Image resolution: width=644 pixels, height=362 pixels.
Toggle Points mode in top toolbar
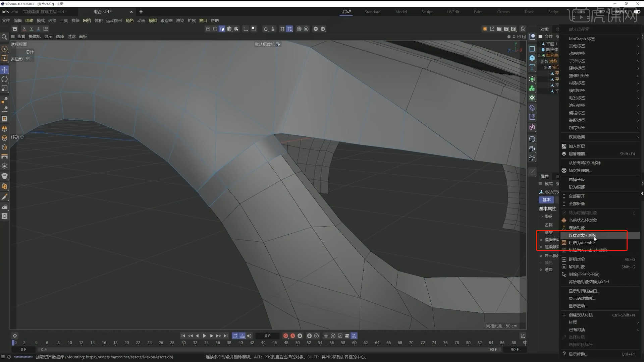tap(208, 29)
